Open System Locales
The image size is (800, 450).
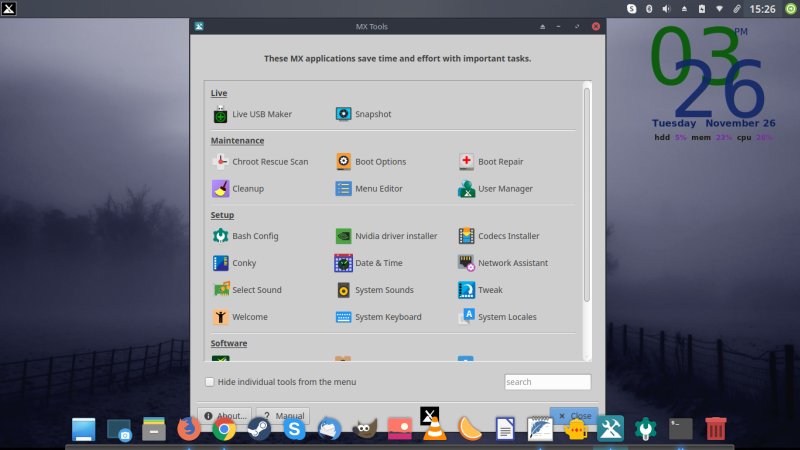497,317
